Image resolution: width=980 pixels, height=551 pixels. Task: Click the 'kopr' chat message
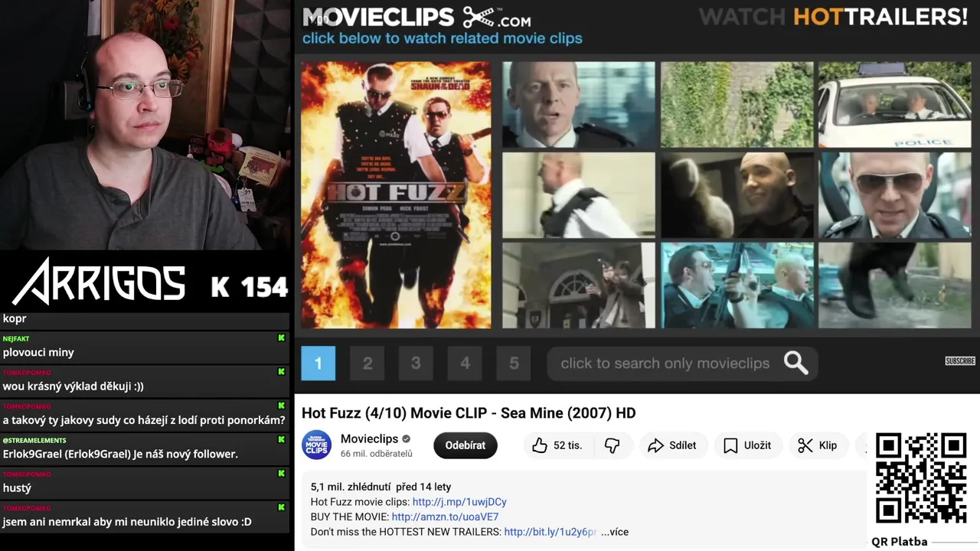tap(15, 318)
